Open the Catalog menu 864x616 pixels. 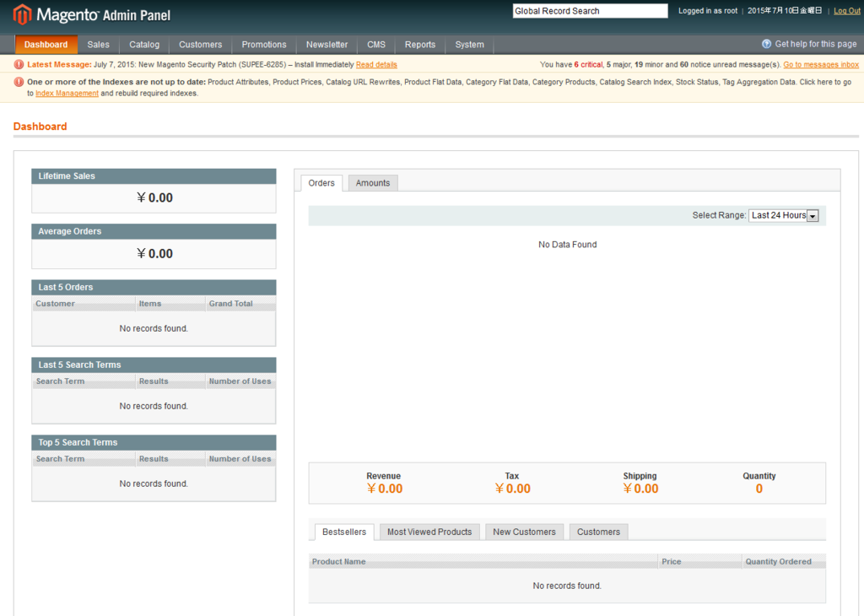point(144,45)
